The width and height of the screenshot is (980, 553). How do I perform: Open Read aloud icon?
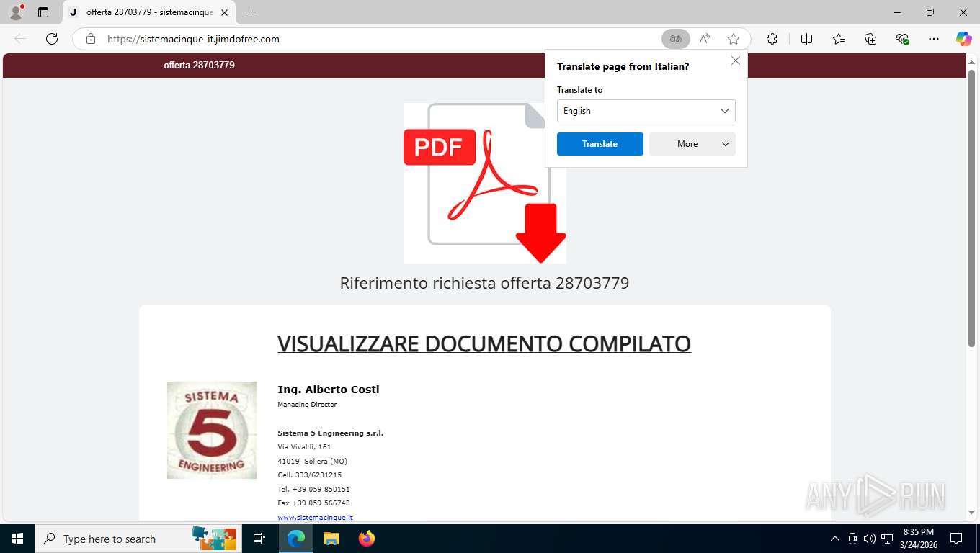point(705,39)
